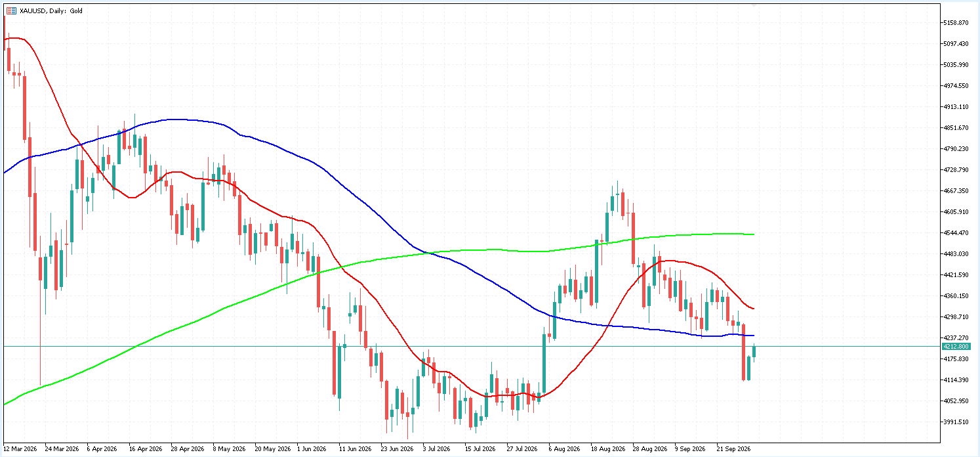Screen dimensions: 980x457
Task: Click the 21 Sep 2026 date label
Action: 734,450
